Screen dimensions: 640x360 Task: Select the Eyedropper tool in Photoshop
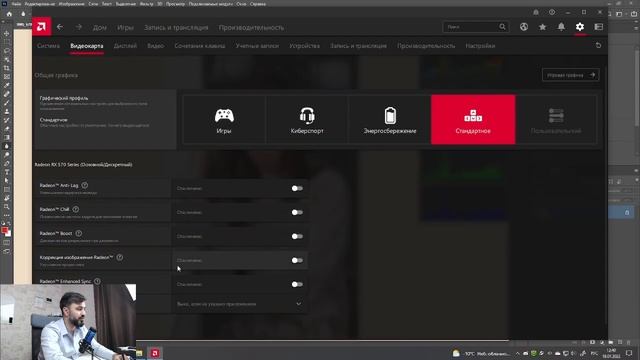pyautogui.click(x=7, y=85)
